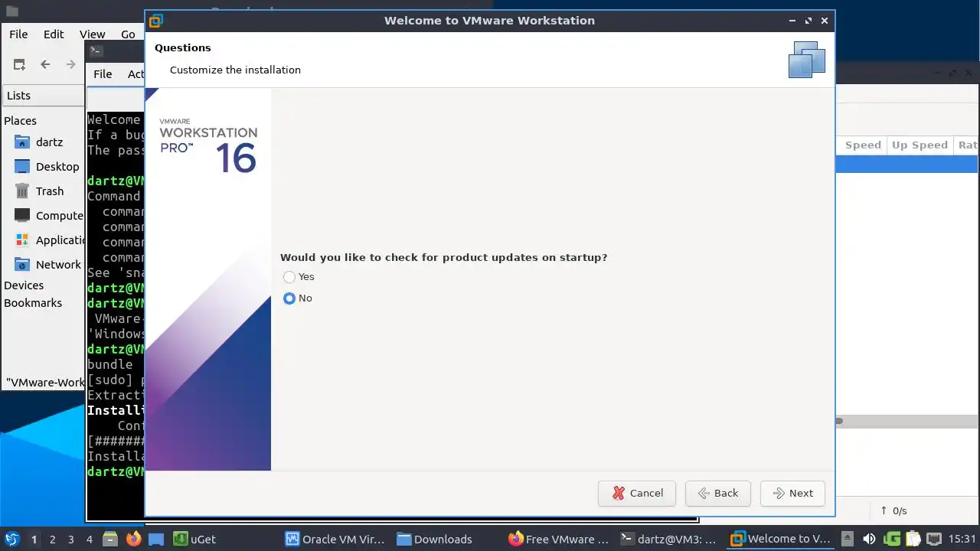Open File menu in file manager
The width and height of the screenshot is (980, 551).
pyautogui.click(x=18, y=34)
